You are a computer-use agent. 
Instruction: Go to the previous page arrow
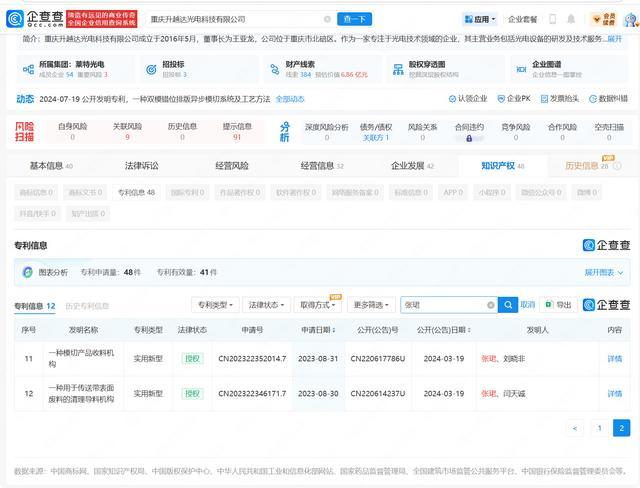(575, 428)
